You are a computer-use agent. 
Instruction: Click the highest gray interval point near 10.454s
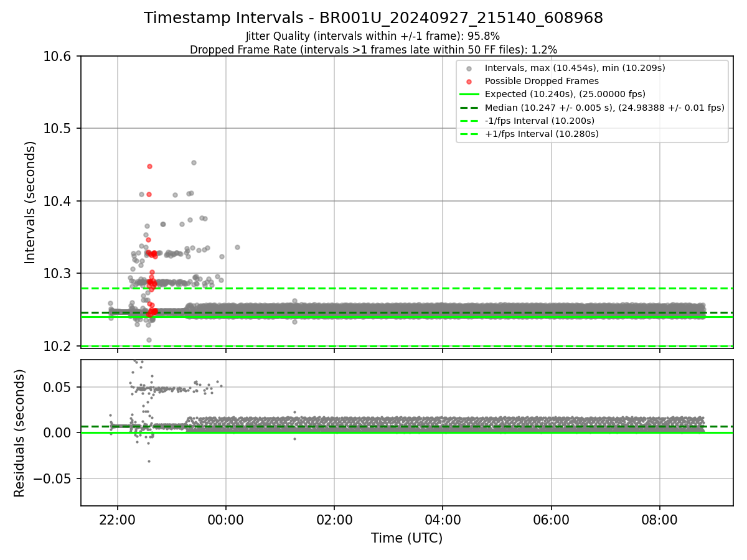tap(194, 162)
